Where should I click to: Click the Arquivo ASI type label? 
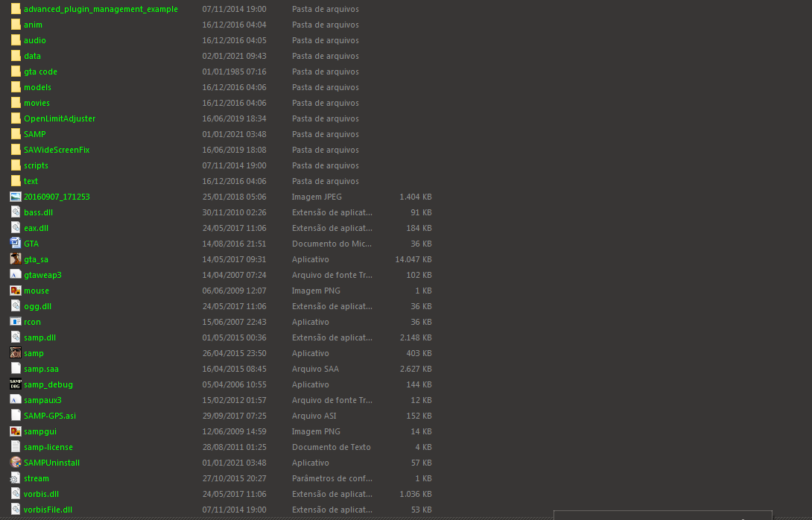point(314,416)
